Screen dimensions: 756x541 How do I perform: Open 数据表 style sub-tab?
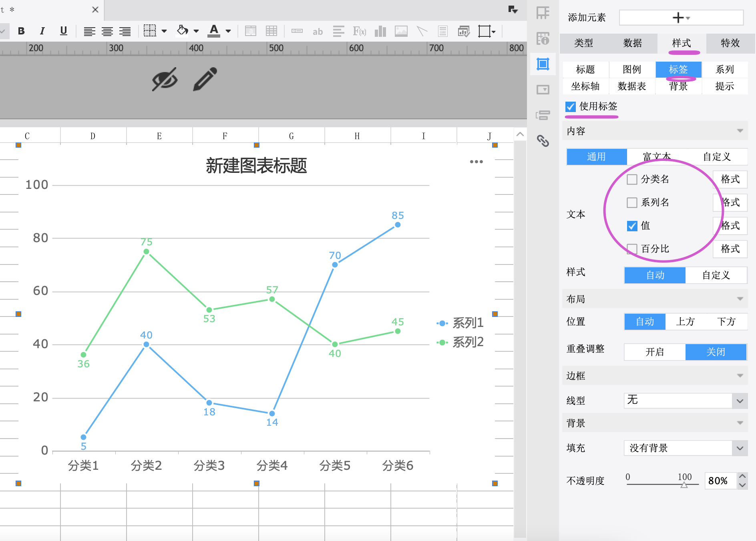[632, 86]
